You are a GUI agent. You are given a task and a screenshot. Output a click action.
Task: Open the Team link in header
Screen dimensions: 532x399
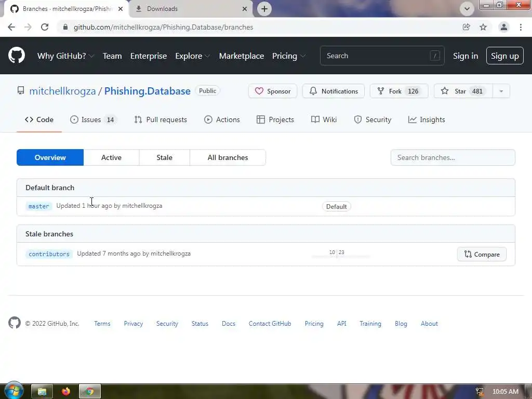point(112,56)
